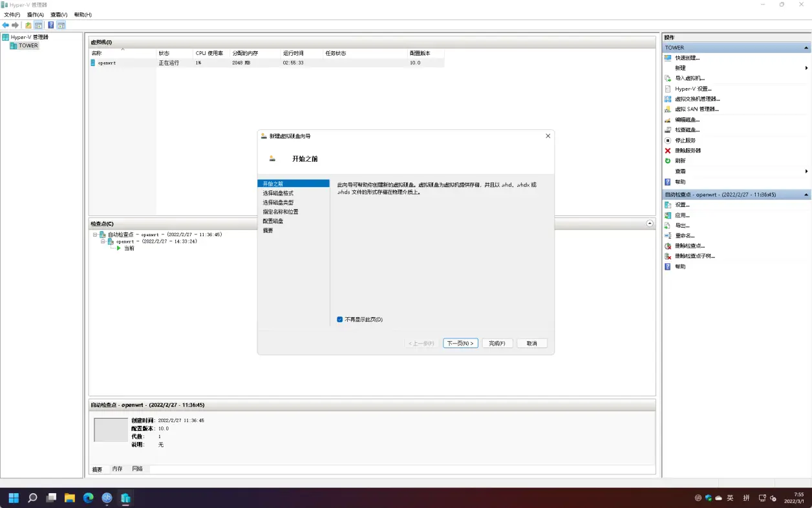Click the 虚拟交换机管理器 icon
Screen dimensions: 812x508
pos(668,99)
